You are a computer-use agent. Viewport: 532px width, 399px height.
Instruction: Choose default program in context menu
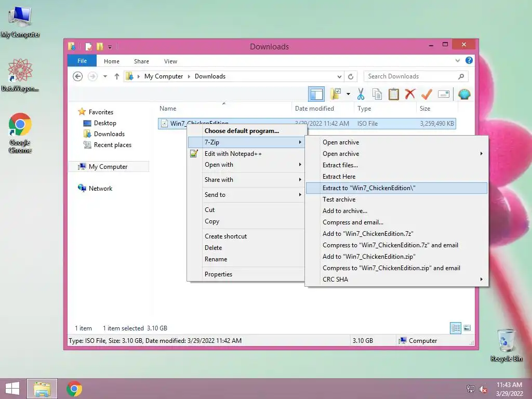click(246, 131)
